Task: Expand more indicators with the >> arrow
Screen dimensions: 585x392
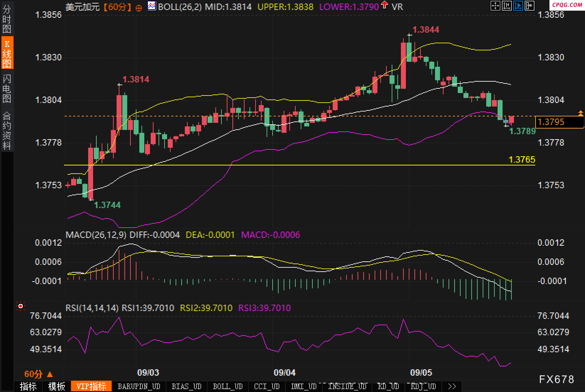Action: tap(452, 386)
